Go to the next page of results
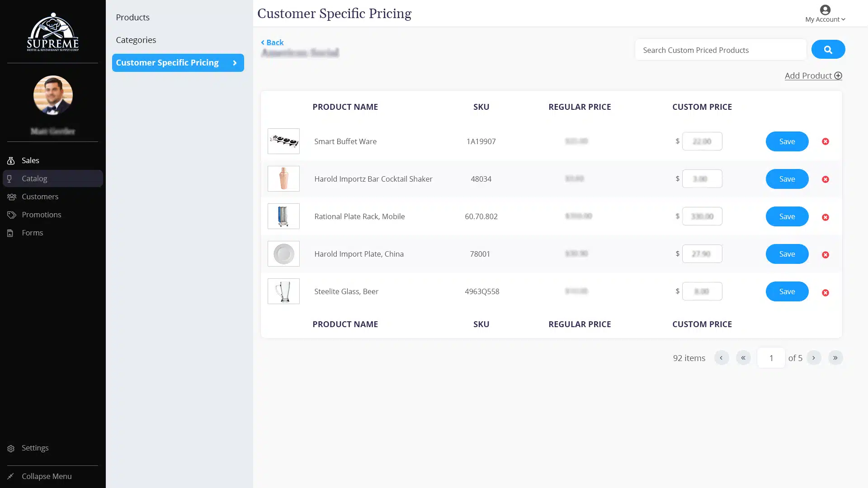868x488 pixels. coord(814,357)
